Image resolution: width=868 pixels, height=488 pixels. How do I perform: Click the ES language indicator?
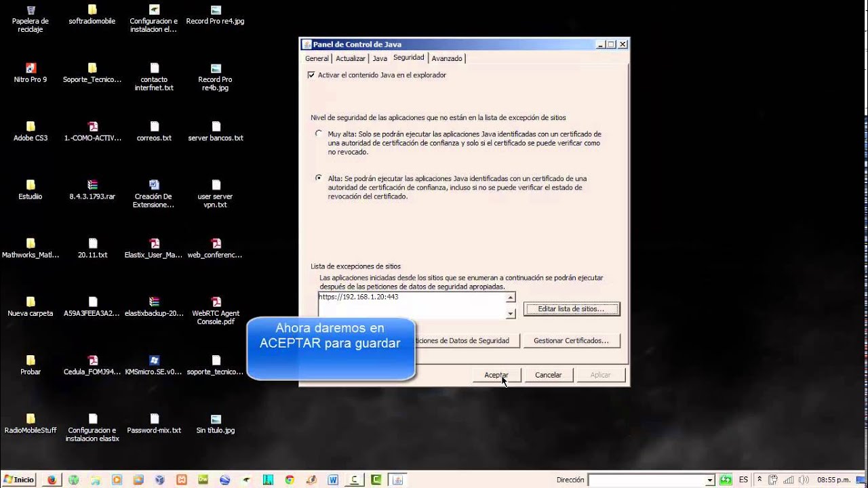743,479
